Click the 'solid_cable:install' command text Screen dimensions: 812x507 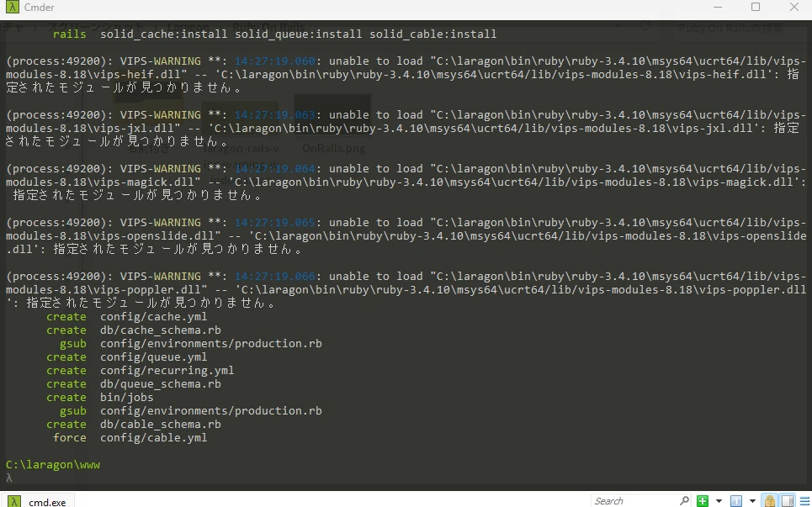[433, 34]
